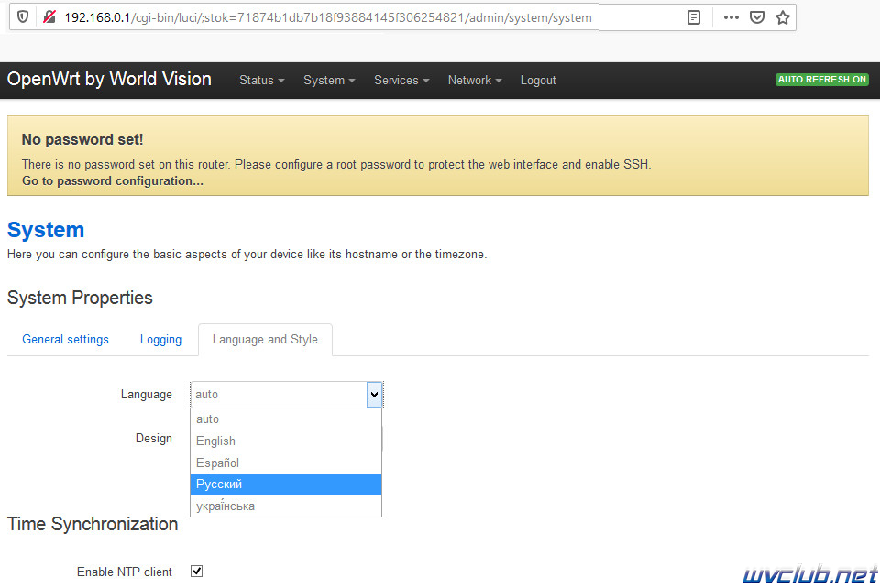
Task: Follow Go to password configuration link
Action: click(x=112, y=181)
